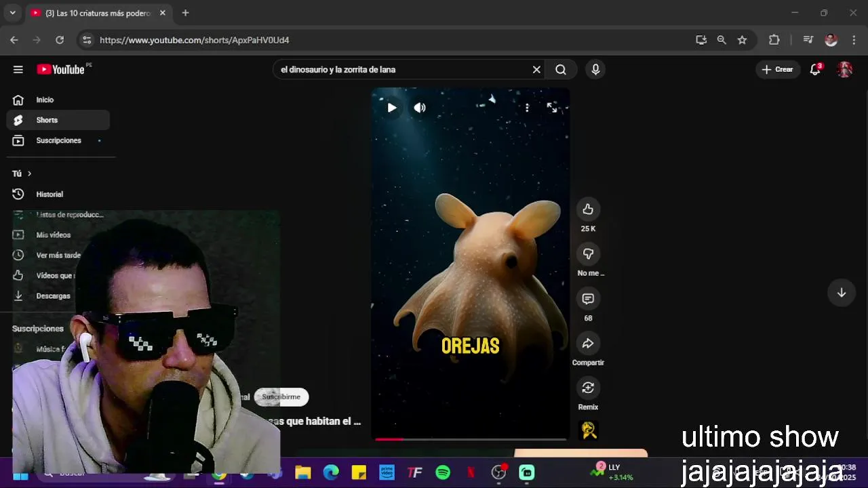The image size is (868, 488).
Task: Remix this Short
Action: (x=588, y=388)
